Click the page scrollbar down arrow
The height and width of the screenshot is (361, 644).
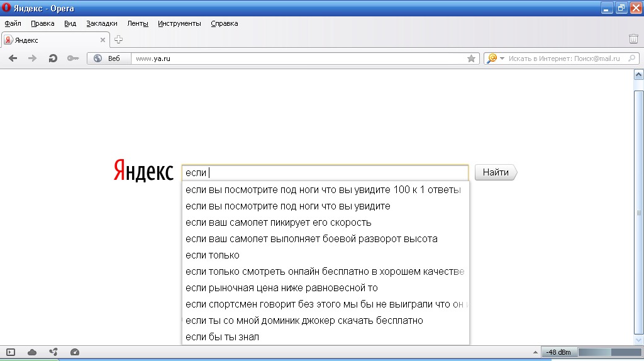(x=639, y=340)
